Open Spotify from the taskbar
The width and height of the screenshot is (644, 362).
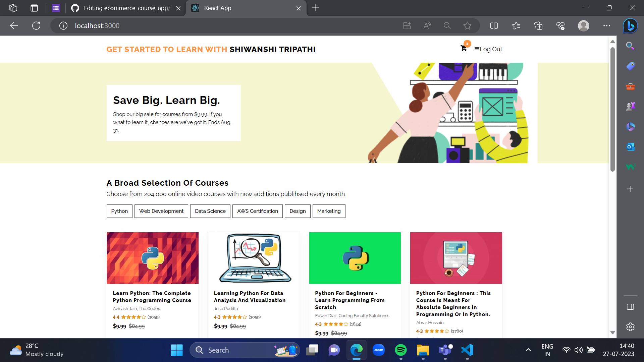coord(401,350)
